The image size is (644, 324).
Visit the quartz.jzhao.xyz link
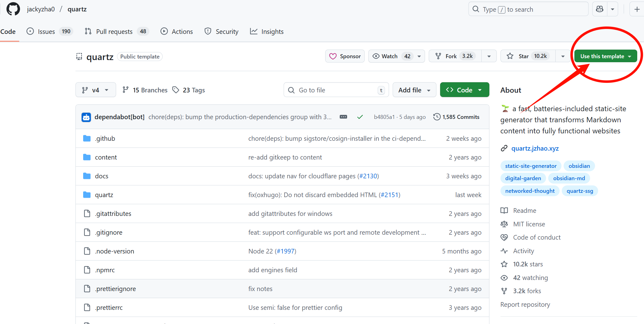(x=535, y=148)
